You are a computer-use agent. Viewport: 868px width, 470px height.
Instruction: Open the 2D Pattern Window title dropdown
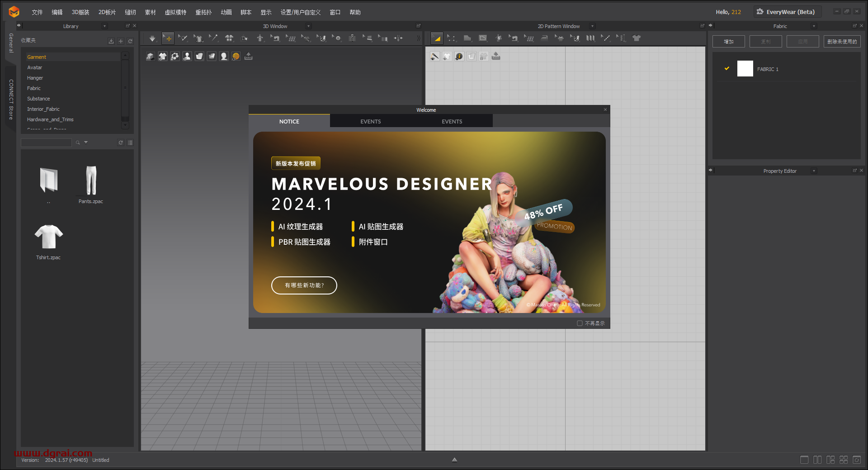tap(592, 26)
